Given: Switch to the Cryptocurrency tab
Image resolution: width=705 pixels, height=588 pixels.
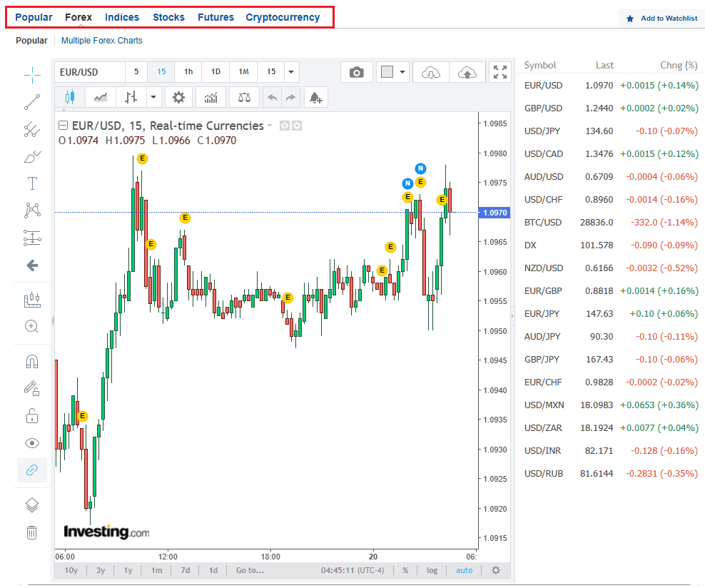Looking at the screenshot, I should [x=283, y=17].
